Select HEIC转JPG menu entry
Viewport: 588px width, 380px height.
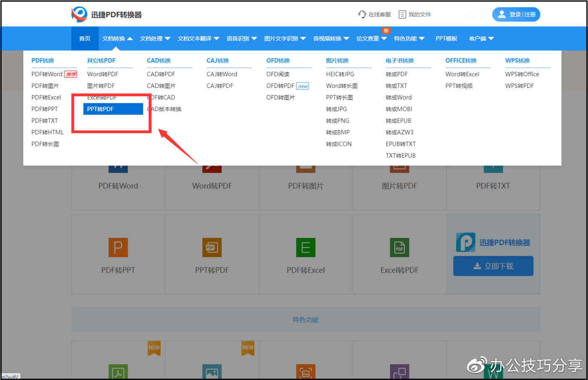tap(340, 74)
